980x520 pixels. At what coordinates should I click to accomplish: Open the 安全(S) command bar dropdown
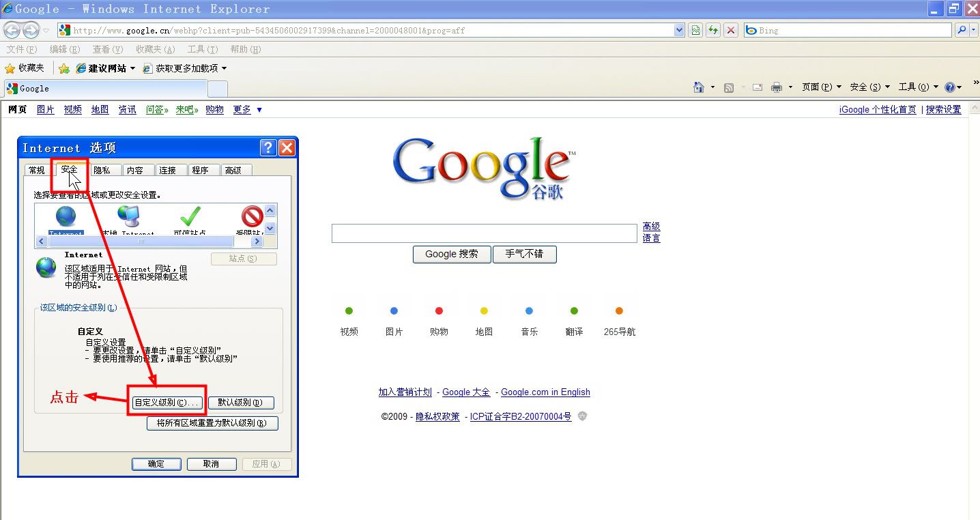[870, 87]
